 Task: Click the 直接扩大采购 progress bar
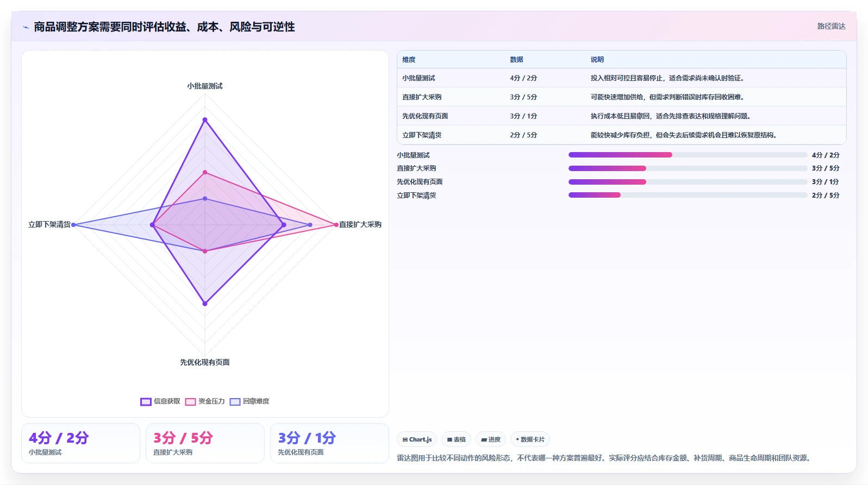[688, 168]
